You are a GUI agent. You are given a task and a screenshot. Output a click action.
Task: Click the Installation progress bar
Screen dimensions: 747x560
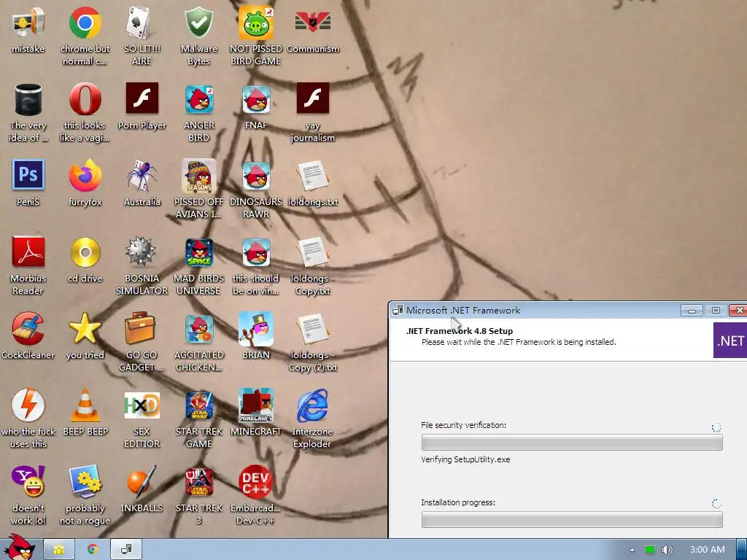[572, 519]
